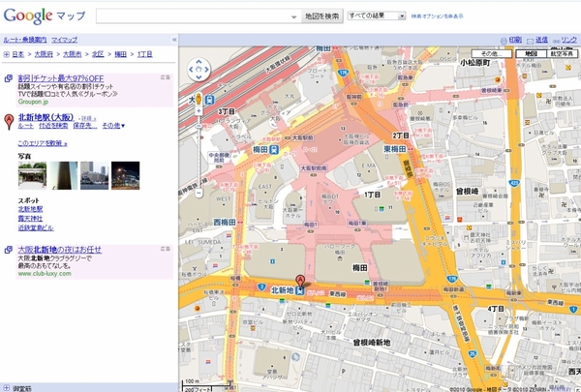Viewport: 581px width, 392px height.
Task: Click the 梅田 subway station icon on map
Action: pos(274,150)
